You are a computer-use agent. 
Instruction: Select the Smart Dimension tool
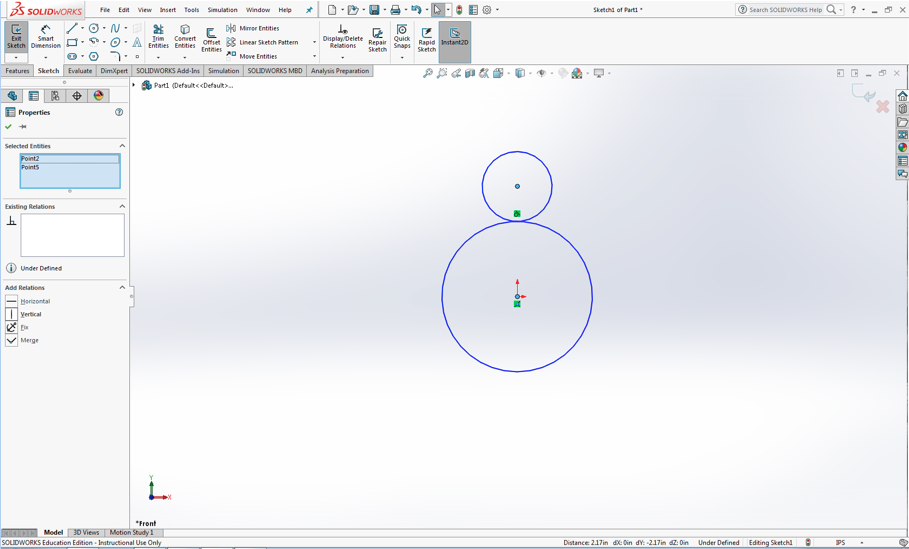[46, 38]
